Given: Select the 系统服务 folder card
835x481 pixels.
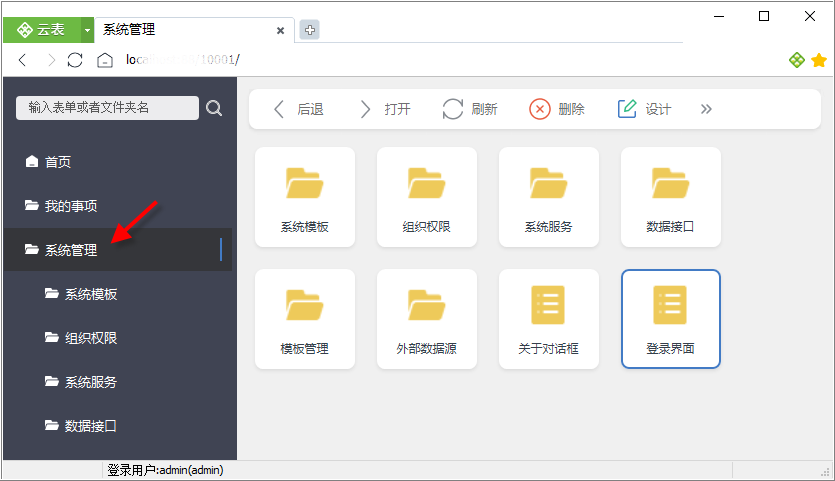Looking at the screenshot, I should pos(549,197).
